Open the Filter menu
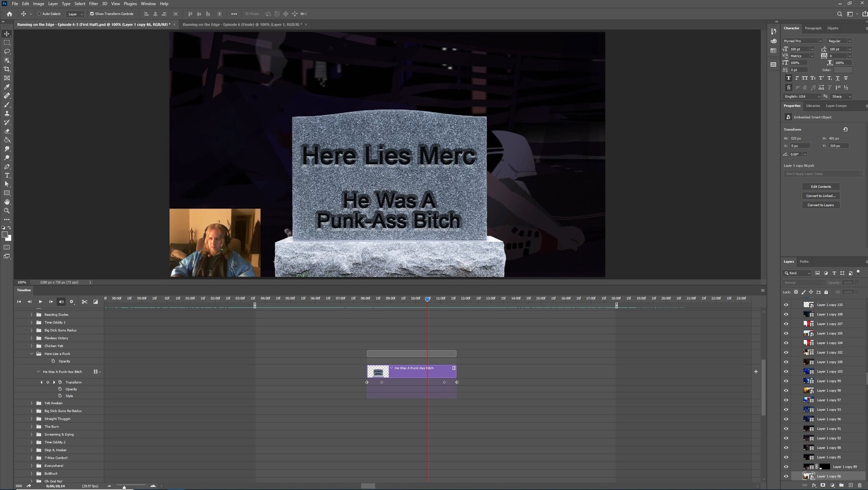The image size is (868, 490). (93, 4)
